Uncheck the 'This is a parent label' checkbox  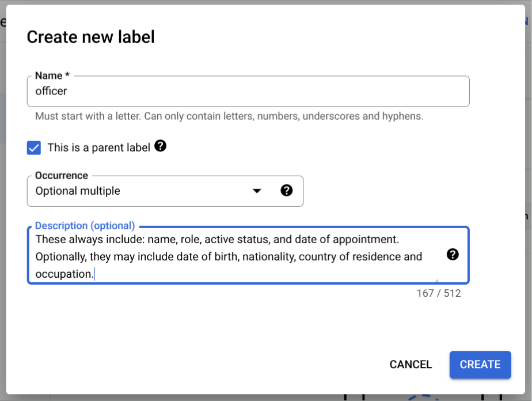point(34,147)
